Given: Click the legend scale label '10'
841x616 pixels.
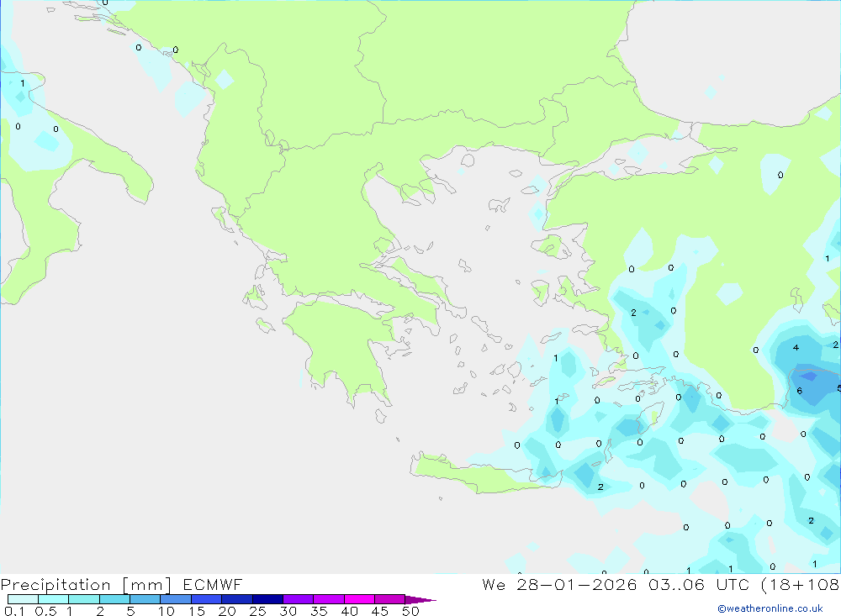Looking at the screenshot, I should pos(167,611).
